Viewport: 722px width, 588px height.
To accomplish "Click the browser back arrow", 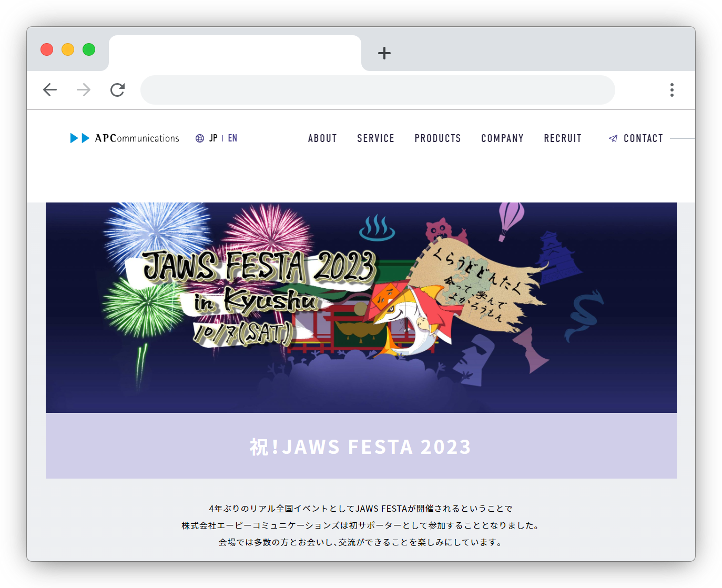I will click(x=50, y=90).
